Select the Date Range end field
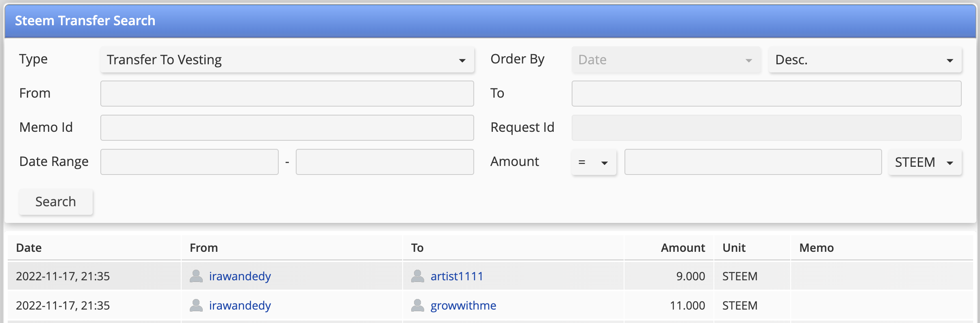Screen dimensions: 980x323 click(385, 162)
